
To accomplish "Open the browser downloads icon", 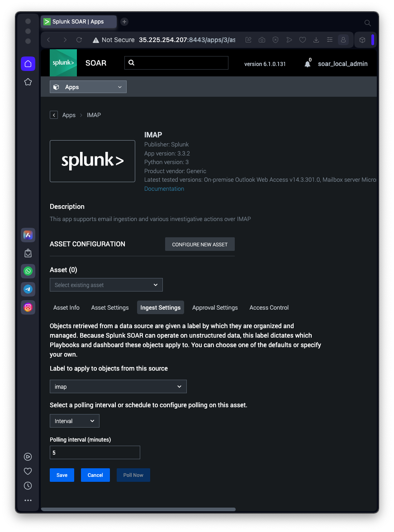I will [x=316, y=40].
